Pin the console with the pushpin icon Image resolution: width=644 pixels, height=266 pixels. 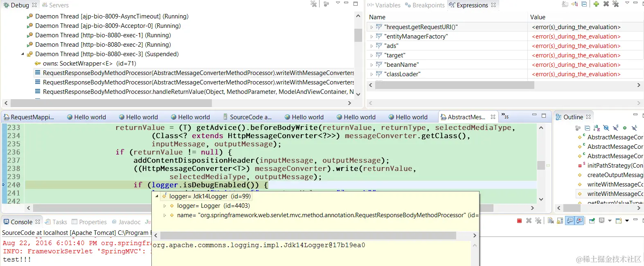592,221
